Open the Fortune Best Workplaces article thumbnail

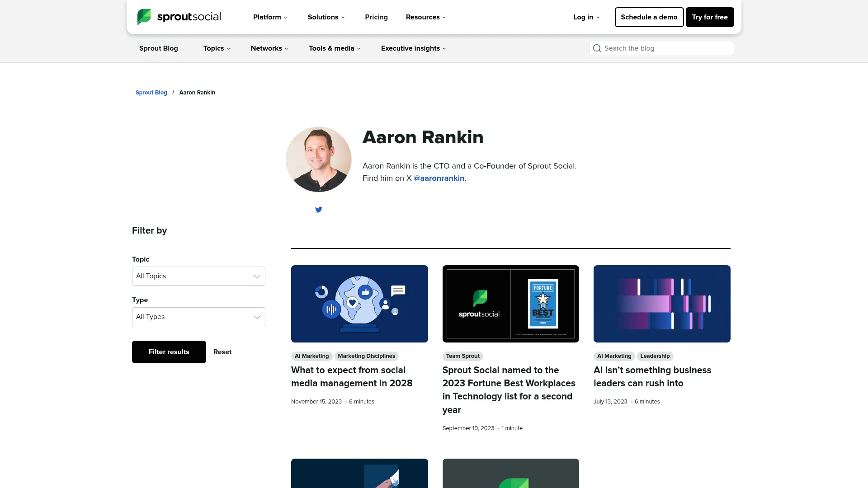511,304
